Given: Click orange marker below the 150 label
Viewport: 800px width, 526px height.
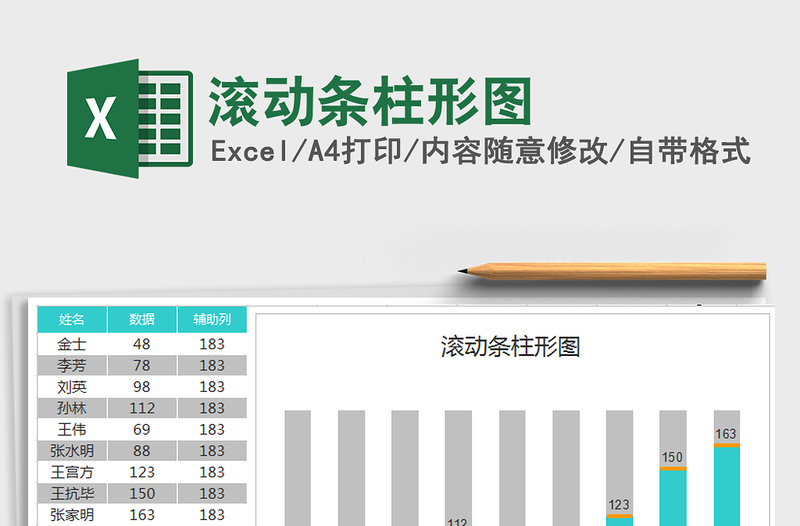Looking at the screenshot, I should click(x=673, y=468).
